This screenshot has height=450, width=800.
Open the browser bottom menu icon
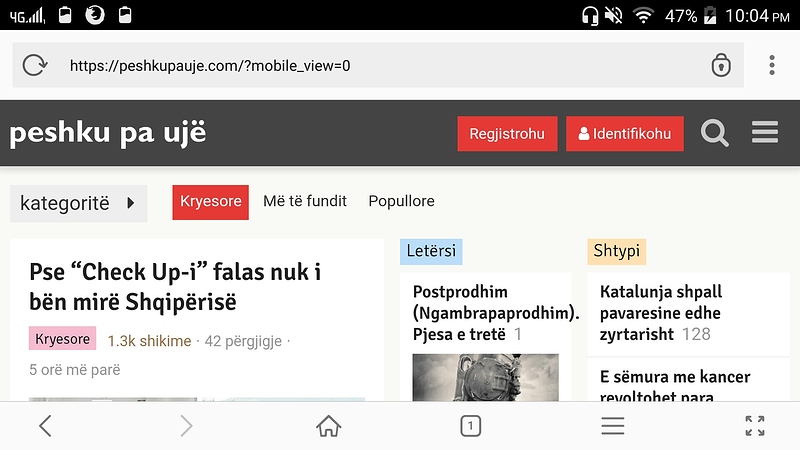tap(612, 426)
